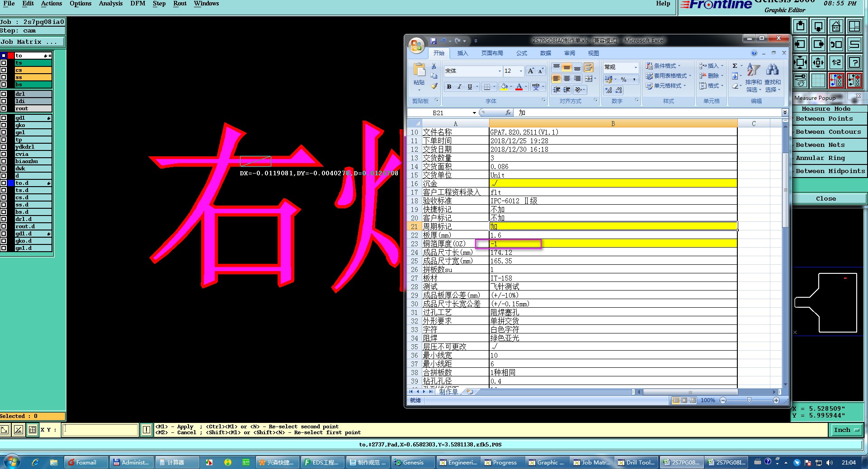The width and height of the screenshot is (868, 469).
Task: Select Annular Ring measure mode
Action: pyautogui.click(x=830, y=158)
